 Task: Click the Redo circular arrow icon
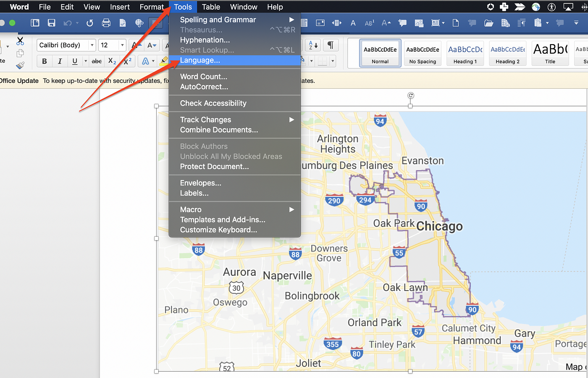89,23
